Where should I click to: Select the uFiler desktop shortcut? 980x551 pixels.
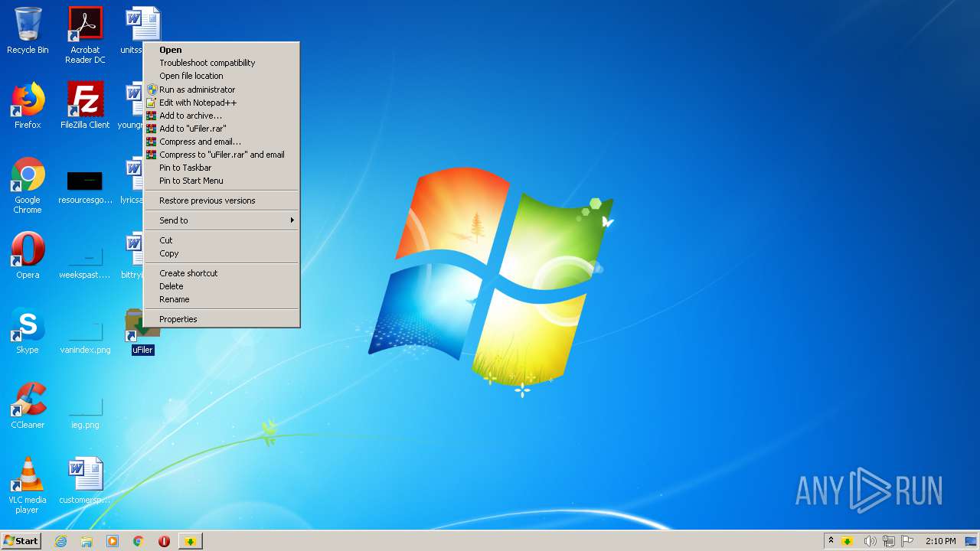tap(142, 331)
